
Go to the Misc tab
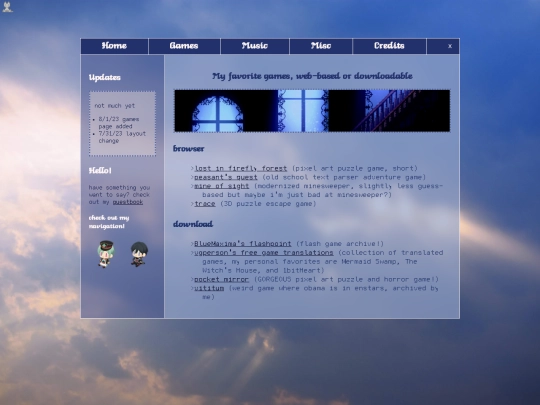click(321, 46)
